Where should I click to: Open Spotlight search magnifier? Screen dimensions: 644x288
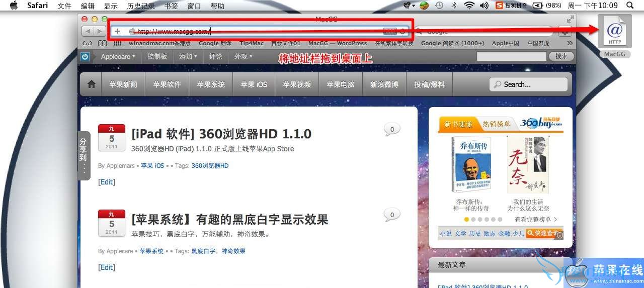(x=630, y=6)
